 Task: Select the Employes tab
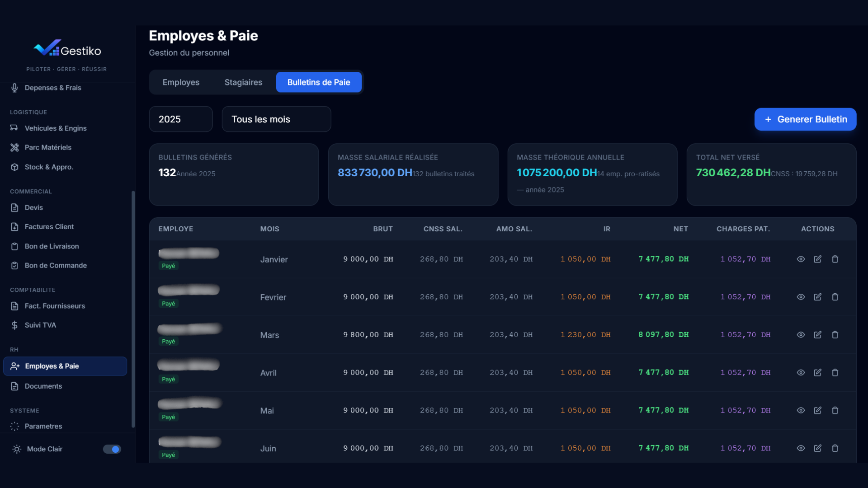(181, 82)
